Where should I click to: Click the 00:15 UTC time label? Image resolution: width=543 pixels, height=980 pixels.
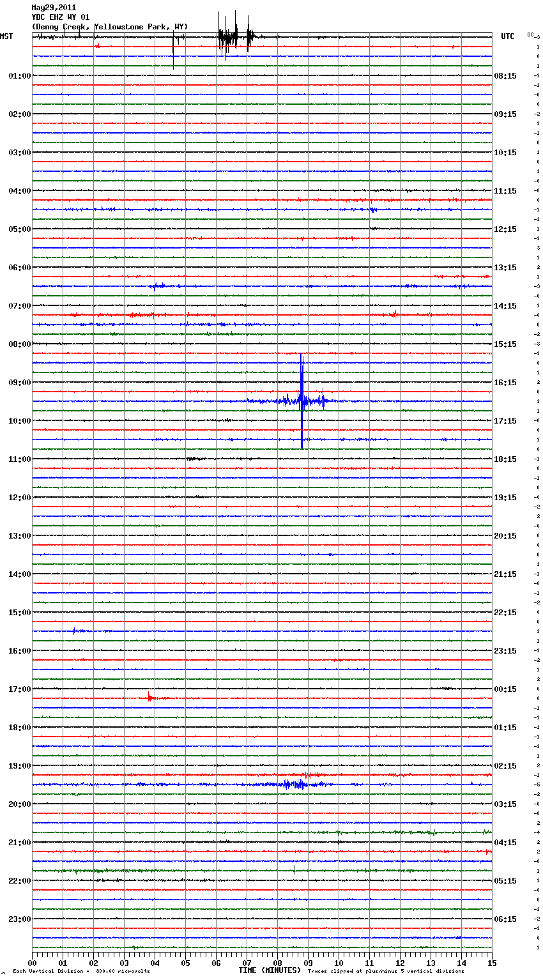click(505, 689)
